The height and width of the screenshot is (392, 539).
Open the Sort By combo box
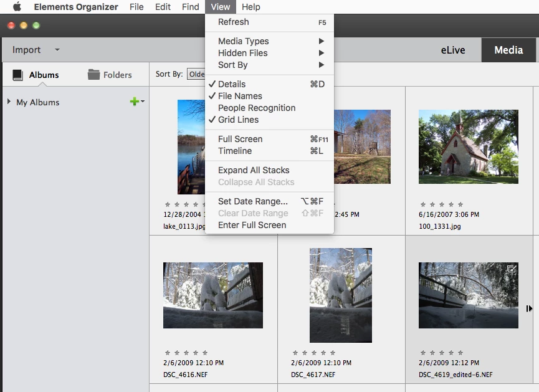coord(196,74)
